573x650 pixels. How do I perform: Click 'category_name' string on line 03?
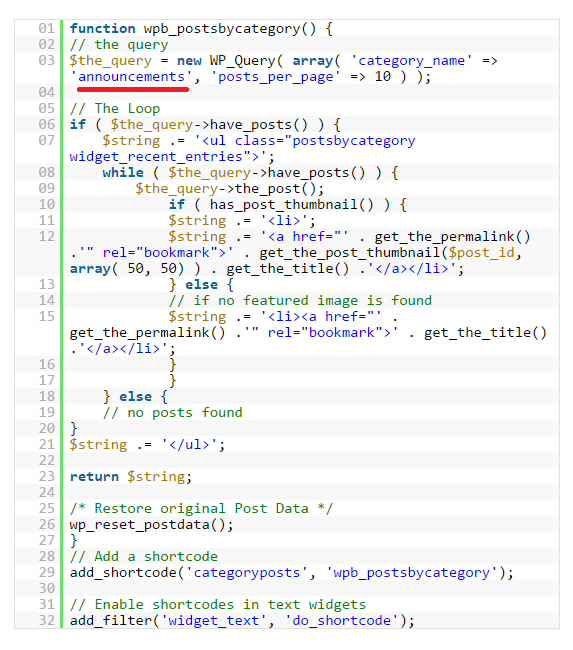pos(411,61)
